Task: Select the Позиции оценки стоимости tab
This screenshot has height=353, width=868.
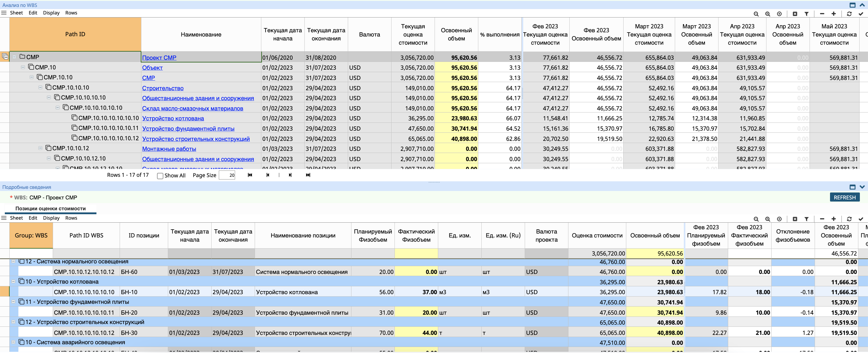Action: [x=51, y=208]
